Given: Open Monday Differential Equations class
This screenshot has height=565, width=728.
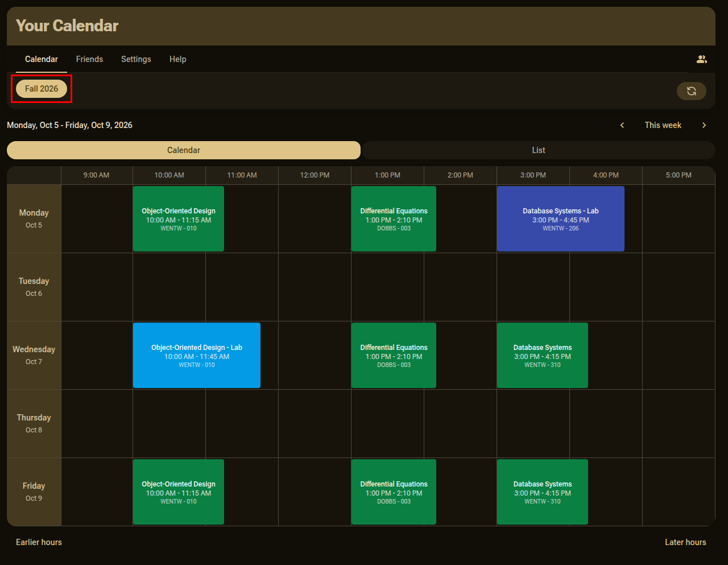Looking at the screenshot, I should coord(394,218).
